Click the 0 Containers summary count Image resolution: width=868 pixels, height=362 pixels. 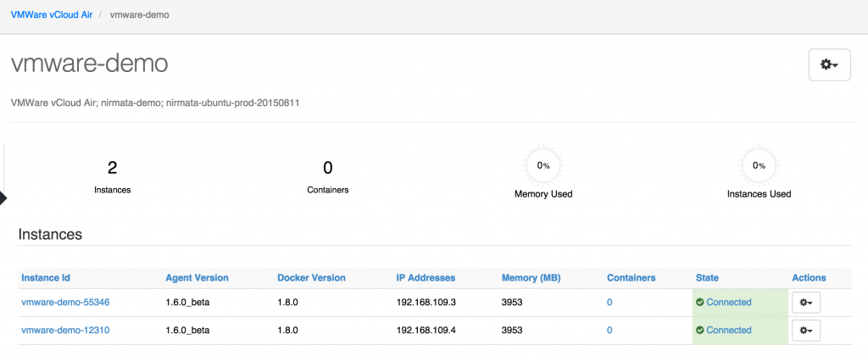click(328, 168)
